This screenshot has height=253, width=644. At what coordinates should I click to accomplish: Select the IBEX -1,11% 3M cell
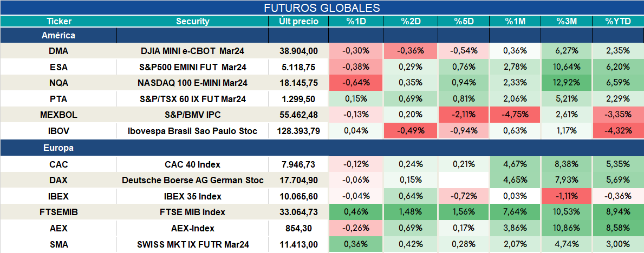567,196
